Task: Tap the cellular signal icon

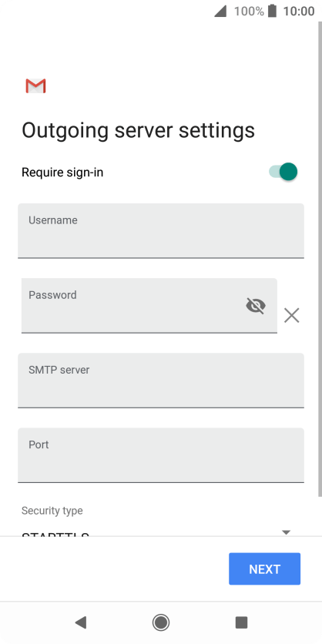Action: tap(220, 11)
